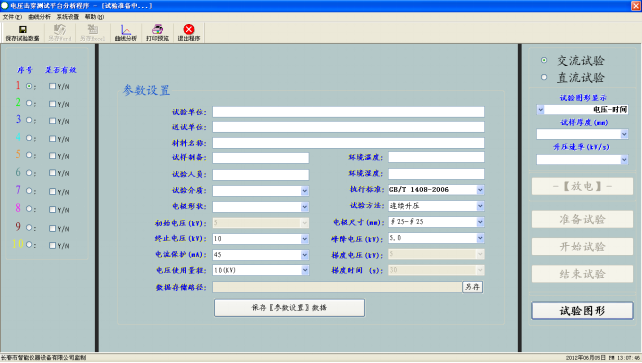Click the 送试单位 input field

point(348,127)
